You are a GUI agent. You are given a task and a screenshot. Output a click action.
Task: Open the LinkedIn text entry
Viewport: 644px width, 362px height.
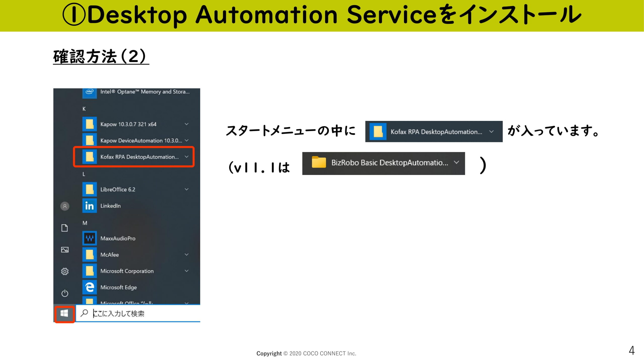point(110,206)
